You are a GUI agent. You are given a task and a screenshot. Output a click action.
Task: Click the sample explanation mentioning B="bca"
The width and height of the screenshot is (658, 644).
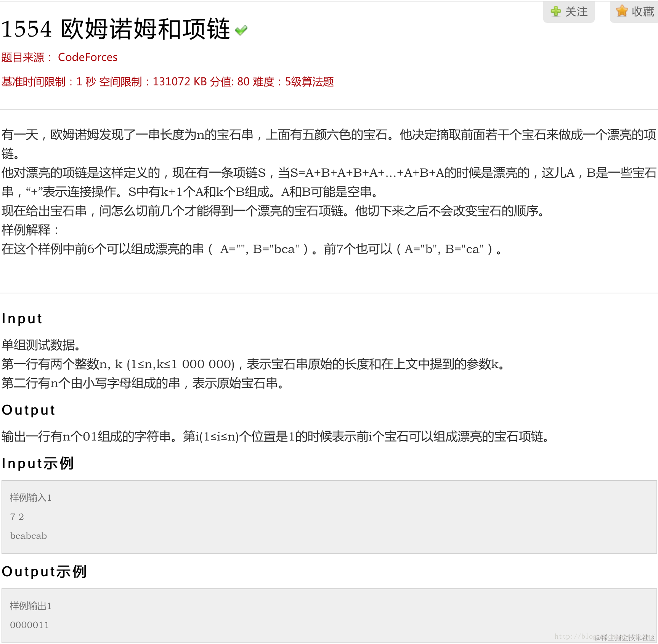point(252,249)
